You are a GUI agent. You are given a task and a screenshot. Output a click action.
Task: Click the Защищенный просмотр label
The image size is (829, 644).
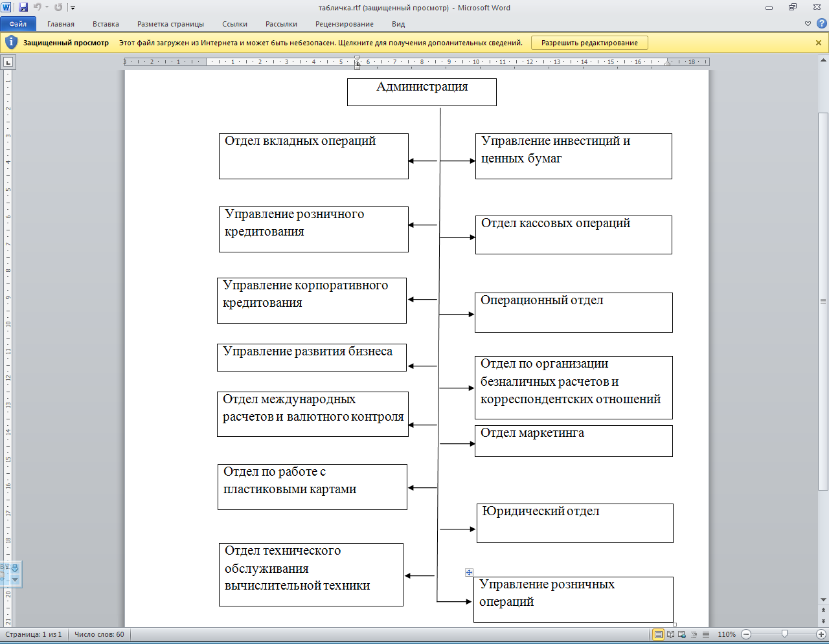click(x=66, y=43)
